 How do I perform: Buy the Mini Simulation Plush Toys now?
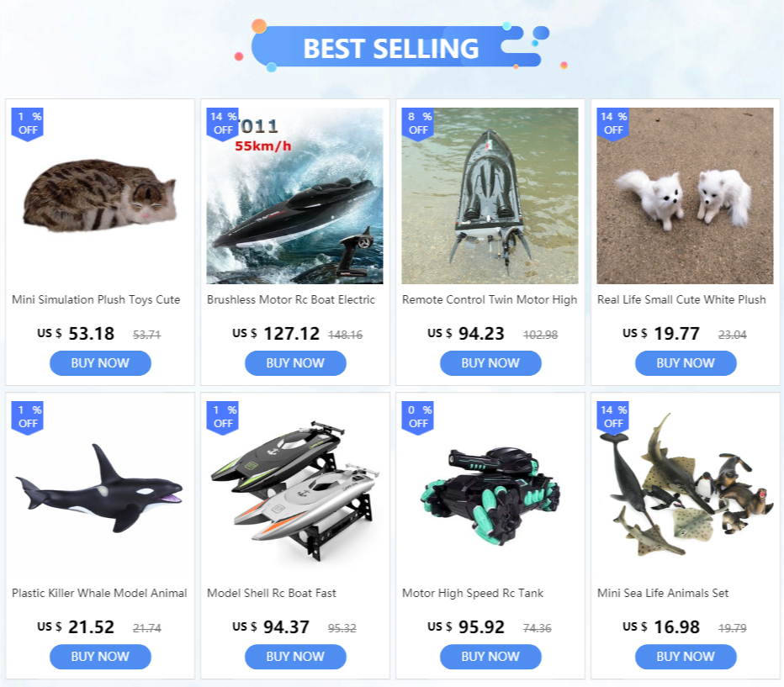coord(100,363)
